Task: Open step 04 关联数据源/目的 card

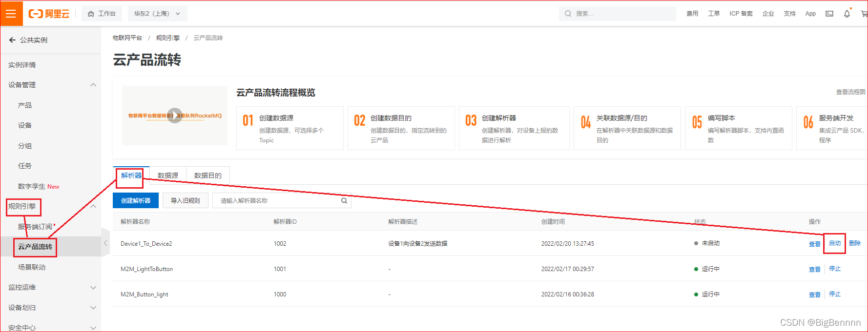Action: [627, 128]
